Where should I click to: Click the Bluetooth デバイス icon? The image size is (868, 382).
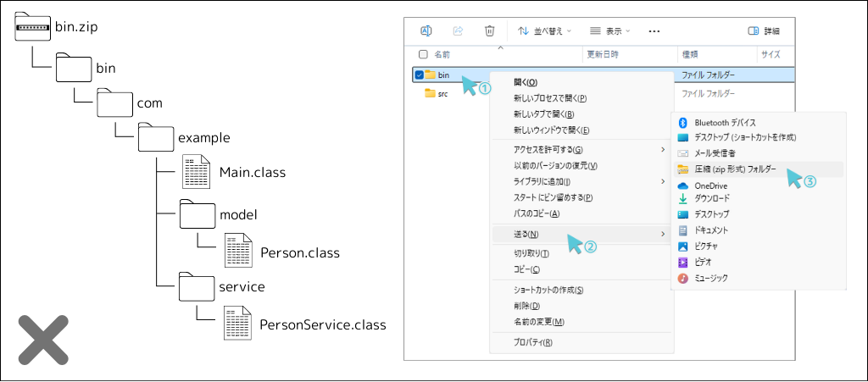[x=683, y=123]
